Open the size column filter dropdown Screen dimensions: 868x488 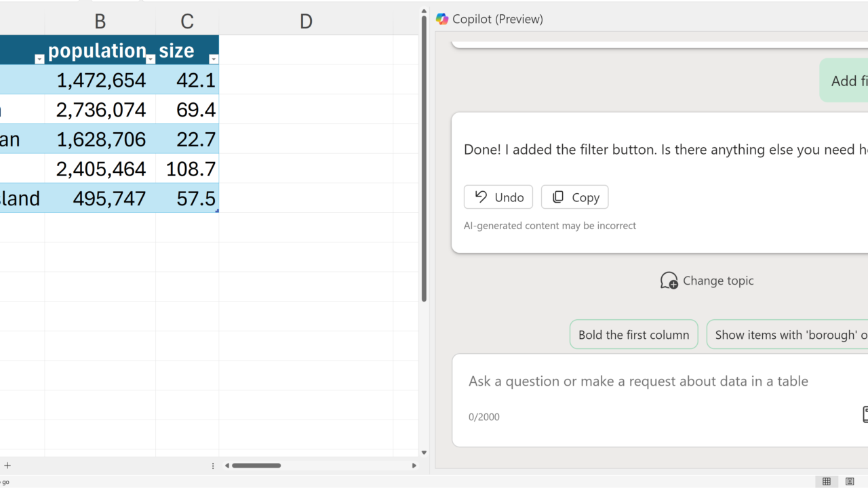(x=214, y=60)
